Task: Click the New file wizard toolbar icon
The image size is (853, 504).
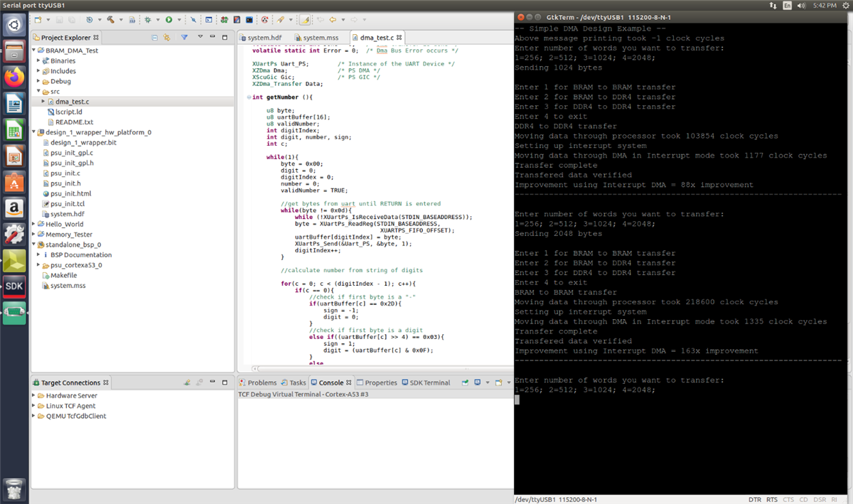Action: [x=38, y=20]
